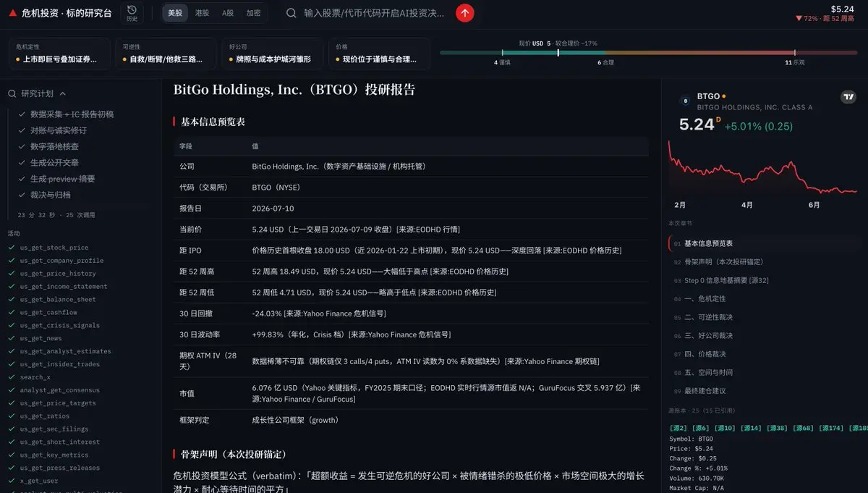Jump to 最终建仓建议 section link

tap(705, 391)
